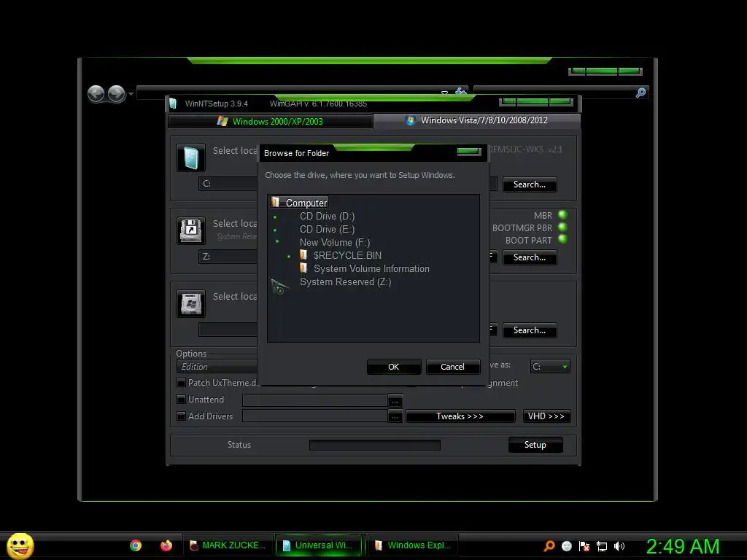The width and height of the screenshot is (747, 560).
Task: Click Search for installation drive location
Action: (x=530, y=330)
